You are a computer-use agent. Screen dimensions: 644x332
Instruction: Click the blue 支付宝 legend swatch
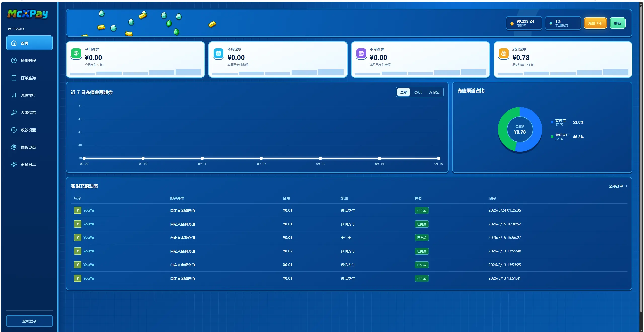pos(552,122)
